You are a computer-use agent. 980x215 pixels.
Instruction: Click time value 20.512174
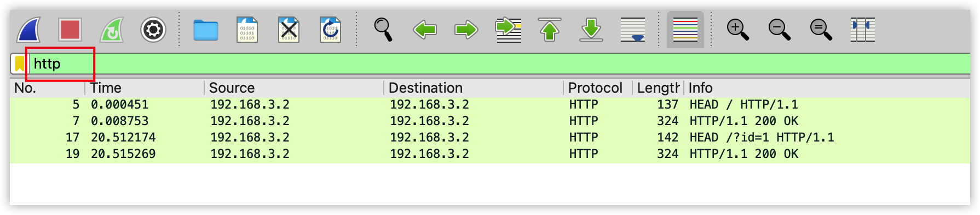[x=123, y=138]
